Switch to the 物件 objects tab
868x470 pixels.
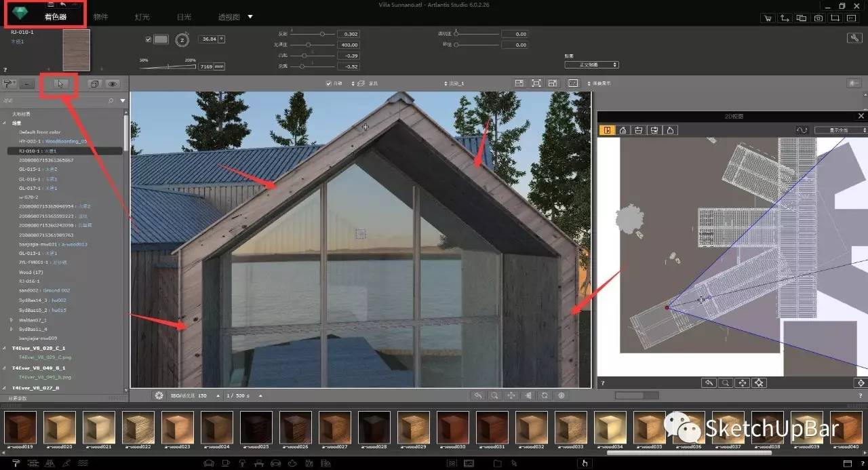(100, 16)
